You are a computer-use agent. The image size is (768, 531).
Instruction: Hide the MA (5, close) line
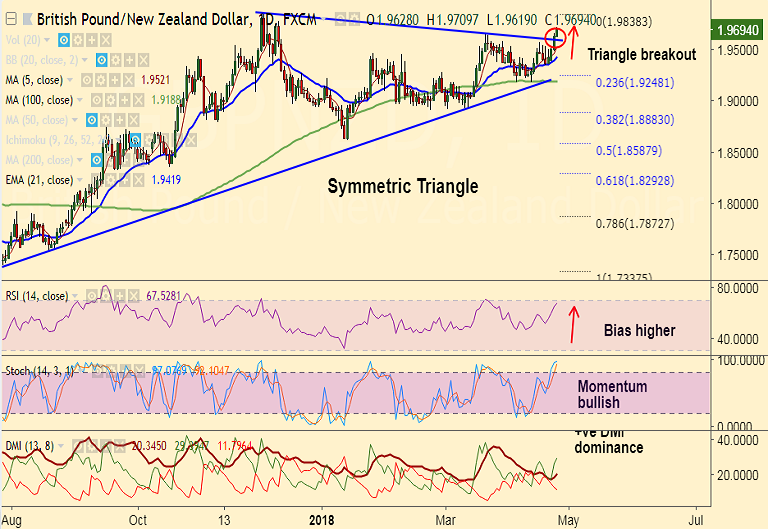point(87,80)
